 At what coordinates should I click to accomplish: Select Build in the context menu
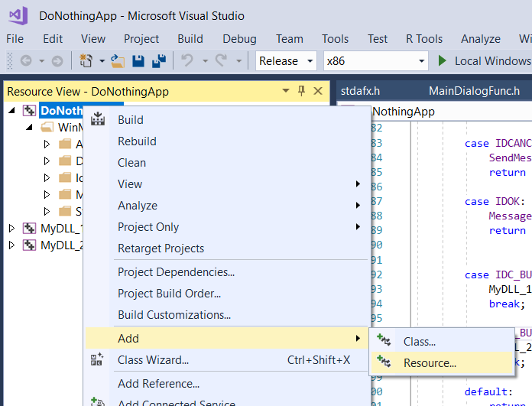(226, 120)
